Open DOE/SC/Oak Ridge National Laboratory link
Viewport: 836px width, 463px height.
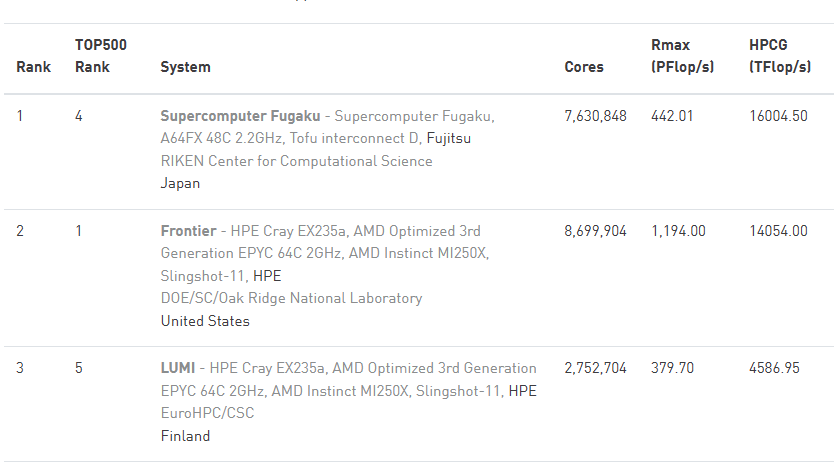coord(291,298)
